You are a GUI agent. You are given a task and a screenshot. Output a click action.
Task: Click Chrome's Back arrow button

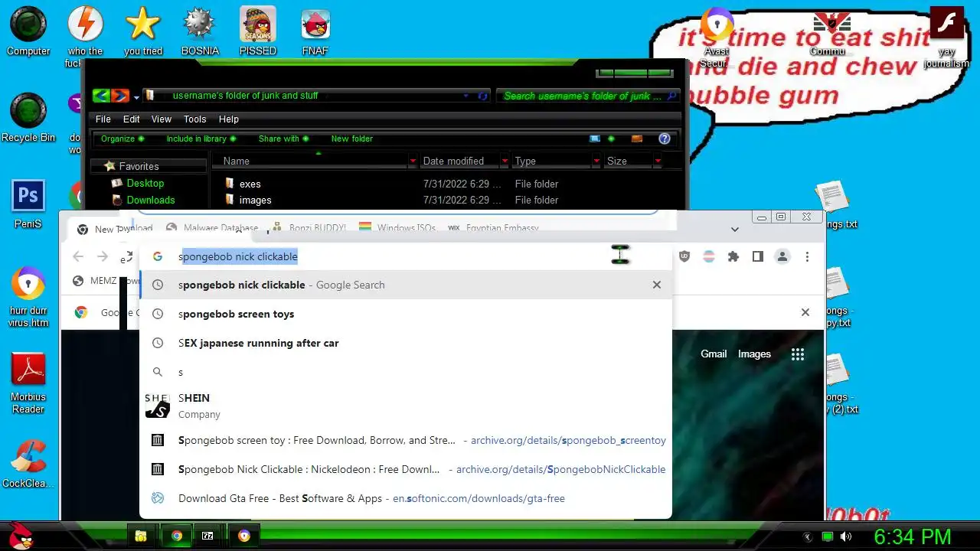point(78,257)
